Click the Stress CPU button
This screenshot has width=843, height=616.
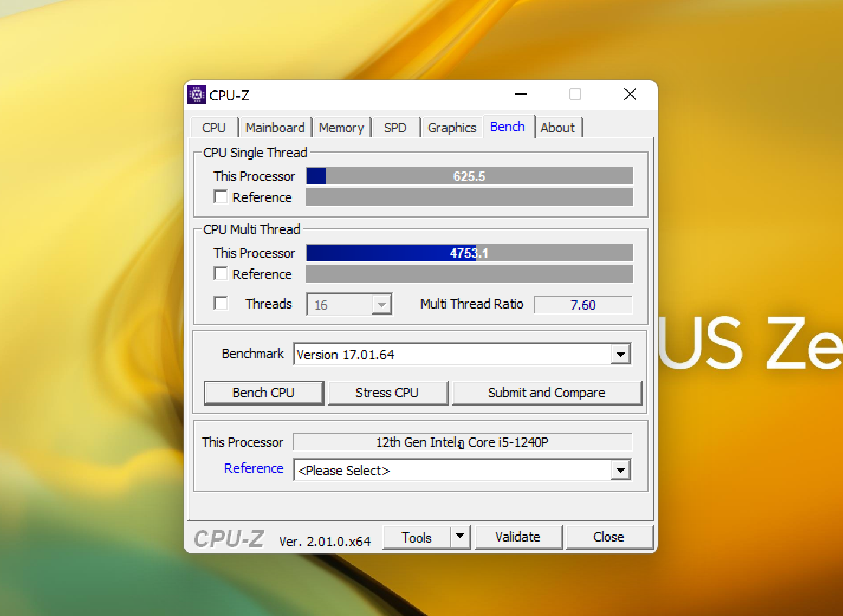tap(387, 393)
